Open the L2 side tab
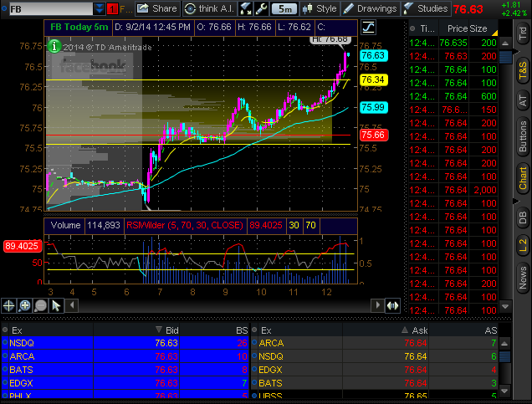 [x=522, y=245]
